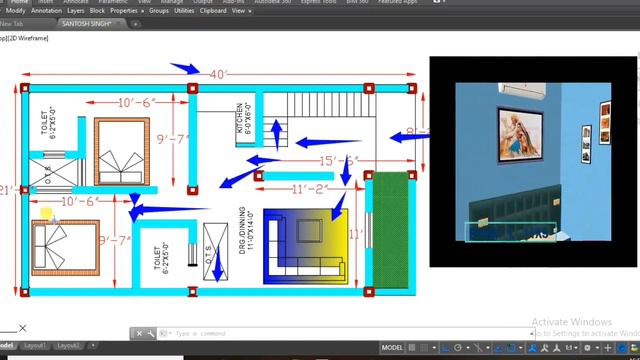Click the MODEL space button in status bar
The width and height of the screenshot is (640, 360).
point(392,348)
